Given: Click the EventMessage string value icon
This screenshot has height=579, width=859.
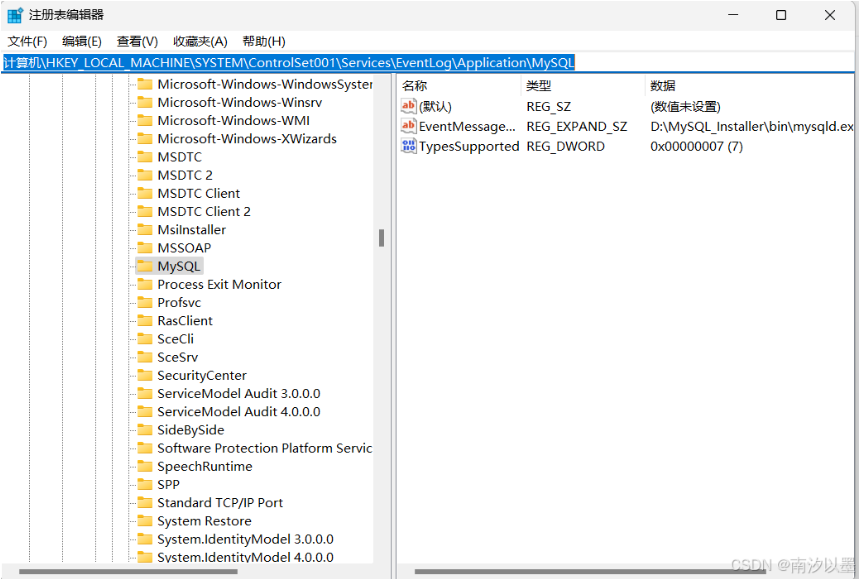Looking at the screenshot, I should coord(408,127).
